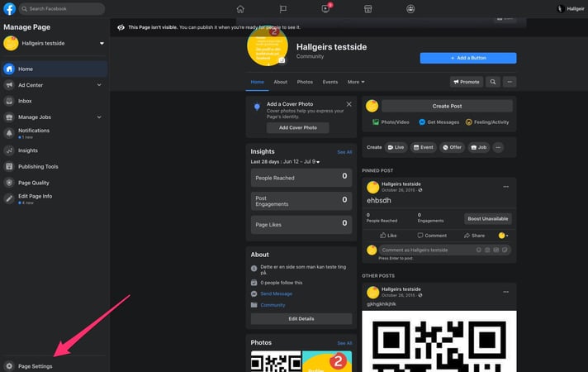Open the post-as identity dropdown
This screenshot has width=588, height=372.
click(x=503, y=236)
